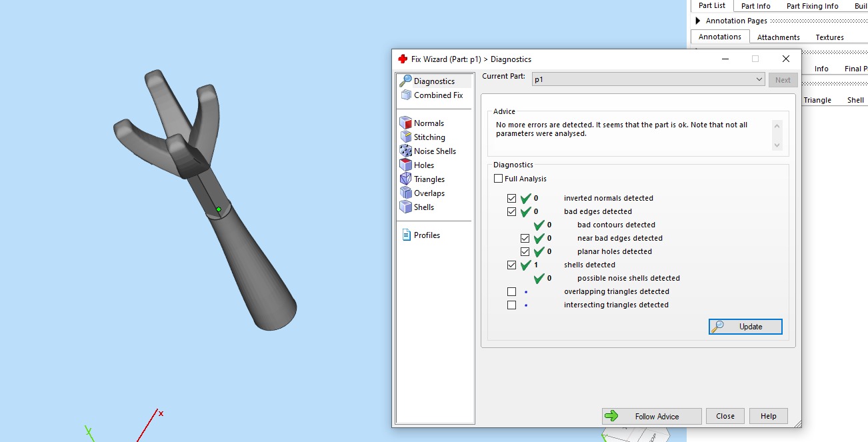Click the Stitching cube icon
The image size is (868, 442).
pyautogui.click(x=405, y=137)
